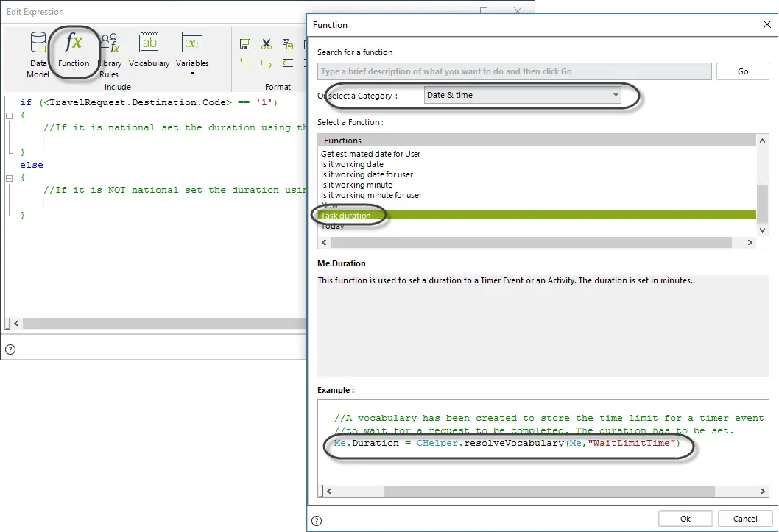Image resolution: width=779 pixels, height=532 pixels.
Task: Click the Cut scissors icon
Action: (x=267, y=44)
